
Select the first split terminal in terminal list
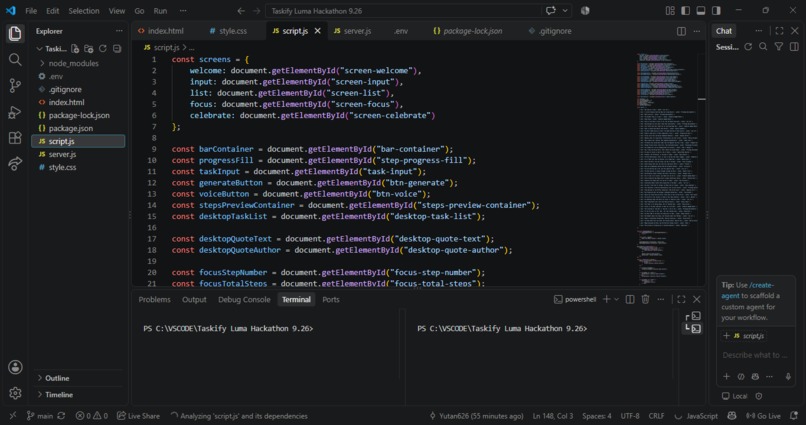(692, 316)
